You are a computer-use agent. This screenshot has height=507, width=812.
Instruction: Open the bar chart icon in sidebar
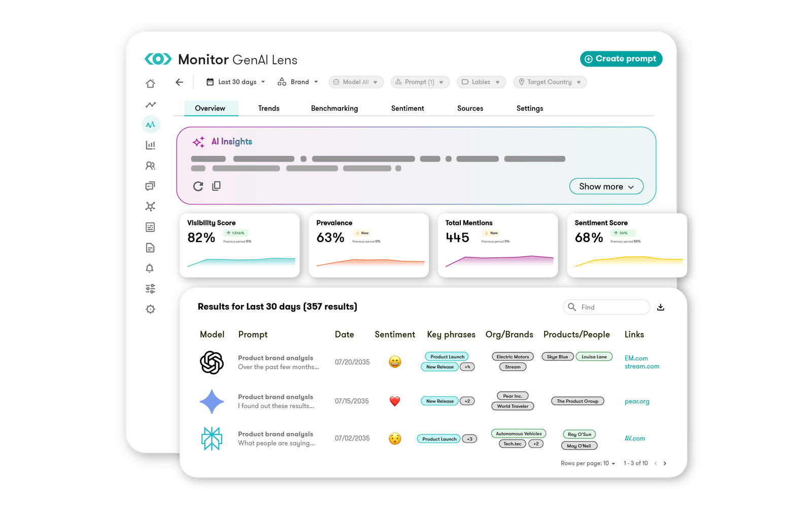tap(150, 145)
